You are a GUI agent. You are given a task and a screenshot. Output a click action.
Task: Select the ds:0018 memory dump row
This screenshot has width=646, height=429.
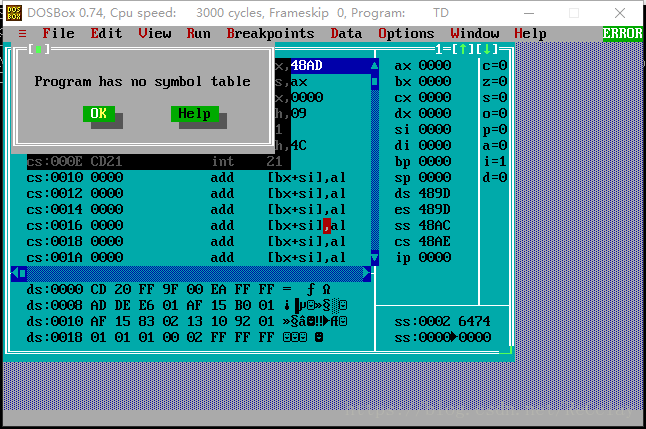pos(175,338)
